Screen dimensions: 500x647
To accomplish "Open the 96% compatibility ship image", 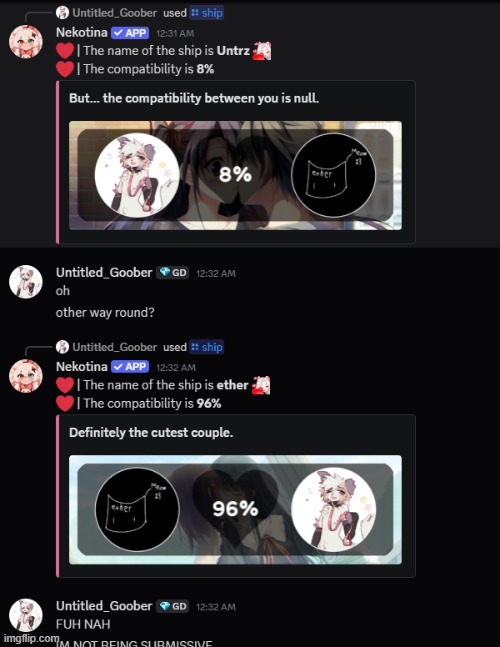I will click(235, 510).
